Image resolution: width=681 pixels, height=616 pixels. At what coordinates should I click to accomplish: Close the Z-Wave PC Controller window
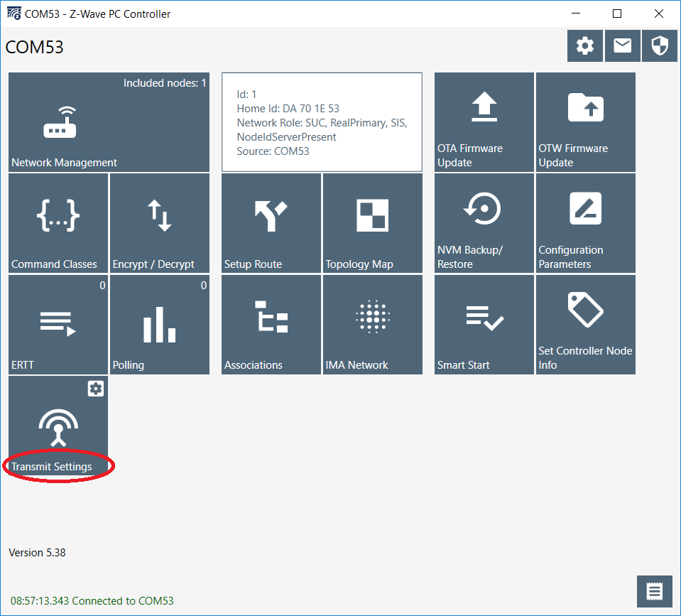pos(658,13)
